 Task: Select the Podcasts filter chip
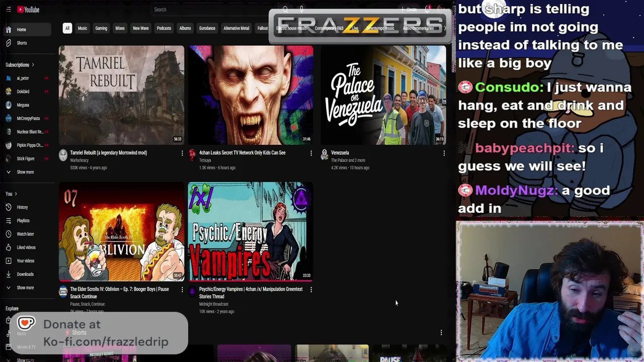click(164, 28)
